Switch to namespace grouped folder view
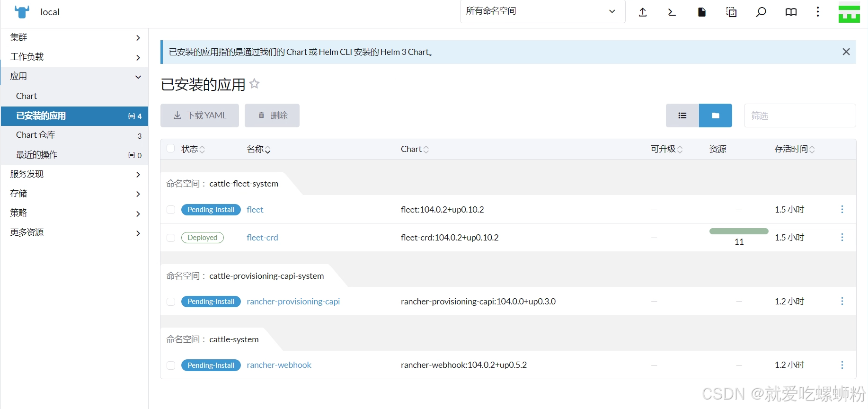Image resolution: width=868 pixels, height=409 pixels. pyautogui.click(x=716, y=116)
